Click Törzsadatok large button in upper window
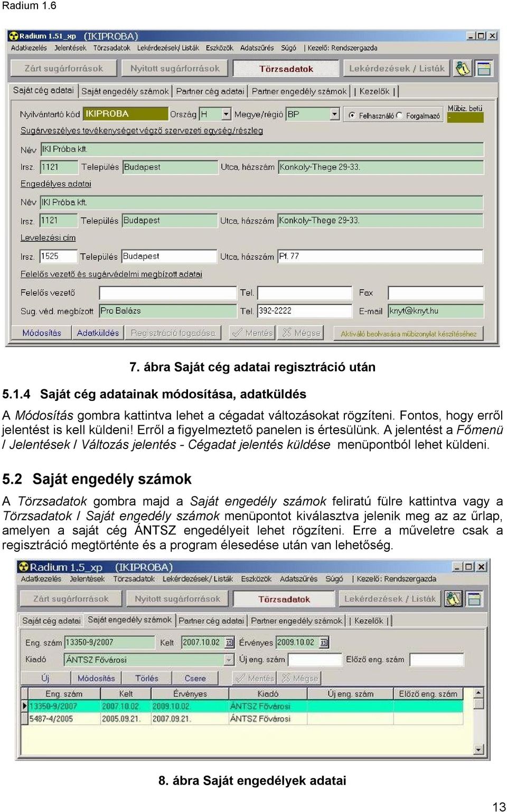Screen dimensions: 507x812 point(286,69)
